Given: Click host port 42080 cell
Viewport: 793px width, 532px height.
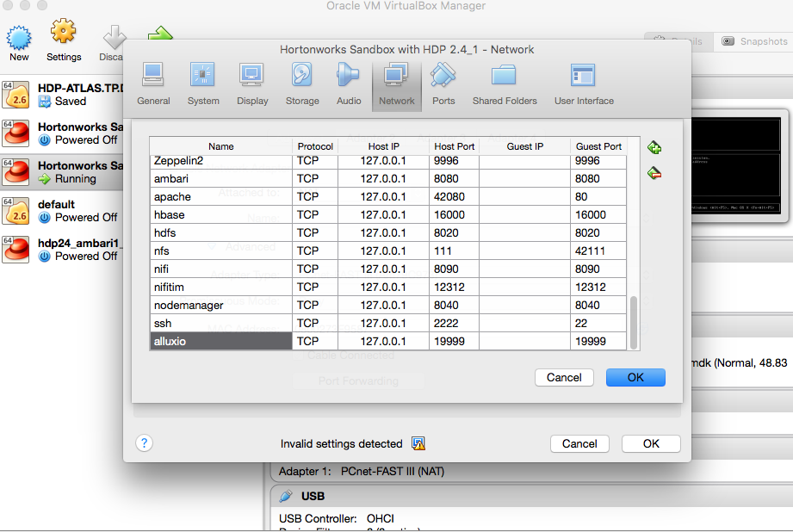Looking at the screenshot, I should (x=454, y=197).
